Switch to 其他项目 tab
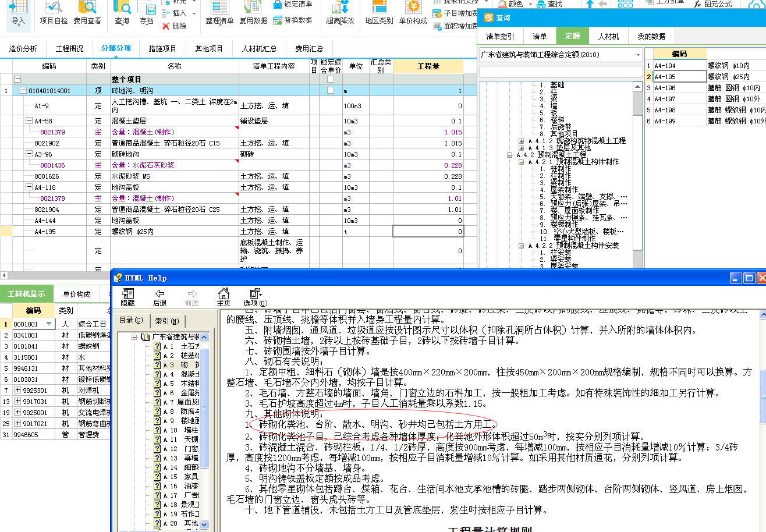The image size is (766, 532). click(x=209, y=49)
